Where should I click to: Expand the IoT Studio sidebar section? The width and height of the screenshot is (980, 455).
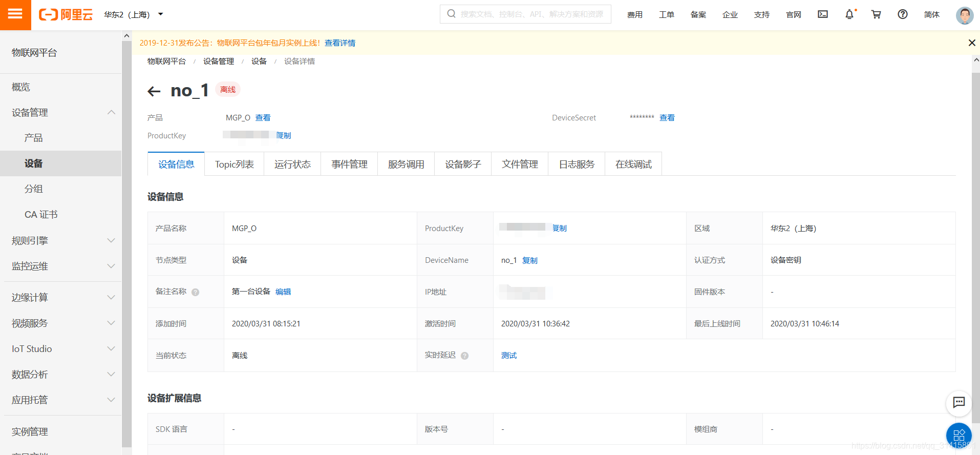pos(111,348)
